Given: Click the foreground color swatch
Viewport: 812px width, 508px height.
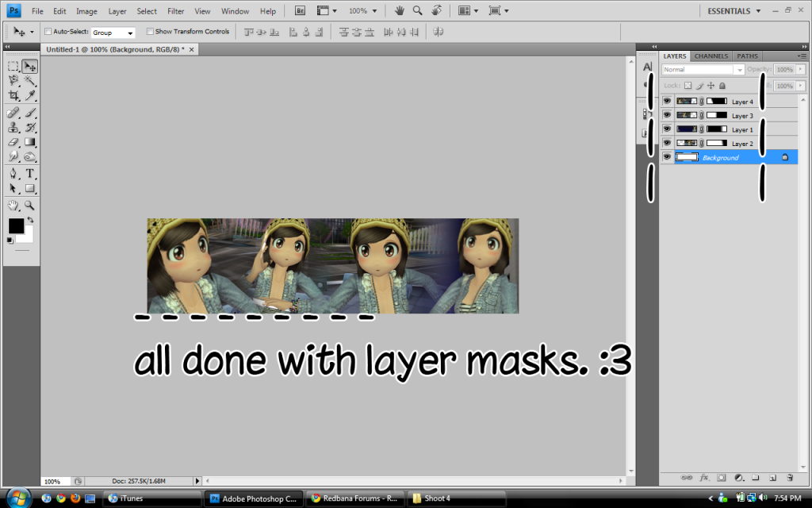Looking at the screenshot, I should coord(16,225).
